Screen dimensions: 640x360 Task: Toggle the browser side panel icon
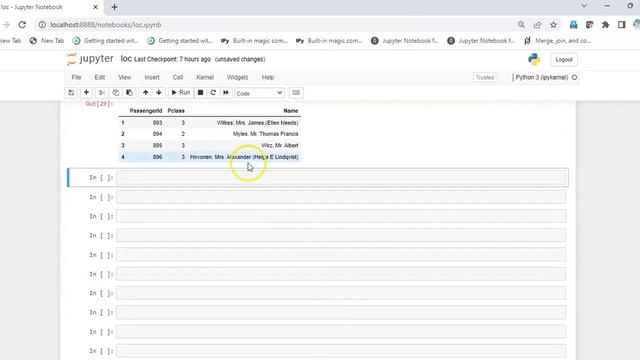622,24
